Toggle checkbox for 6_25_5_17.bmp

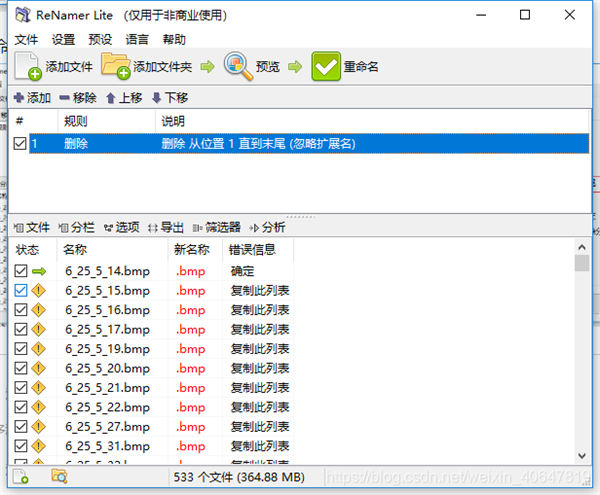[x=21, y=329]
